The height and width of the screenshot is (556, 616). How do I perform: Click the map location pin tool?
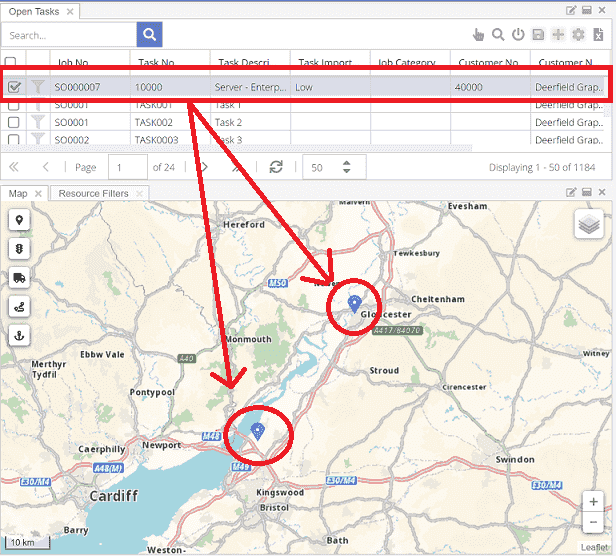pos(19,220)
